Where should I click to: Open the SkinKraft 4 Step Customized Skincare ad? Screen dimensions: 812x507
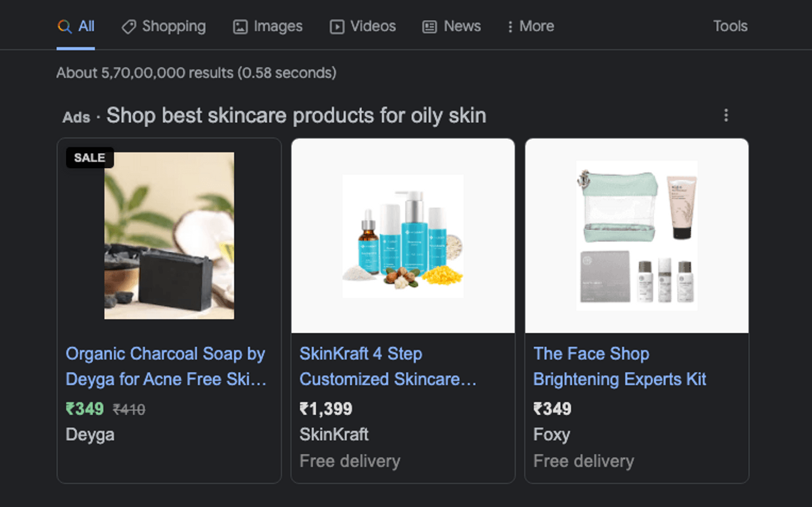pos(387,366)
